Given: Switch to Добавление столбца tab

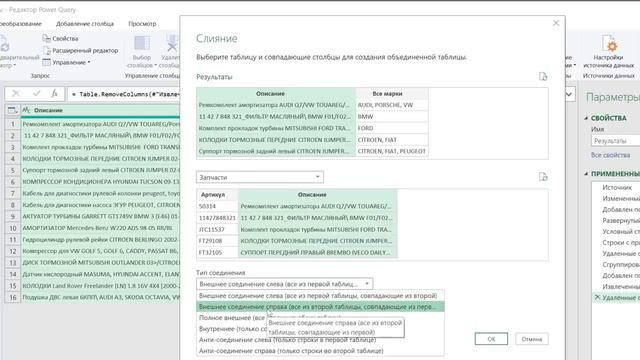Looking at the screenshot, I should [85, 24].
